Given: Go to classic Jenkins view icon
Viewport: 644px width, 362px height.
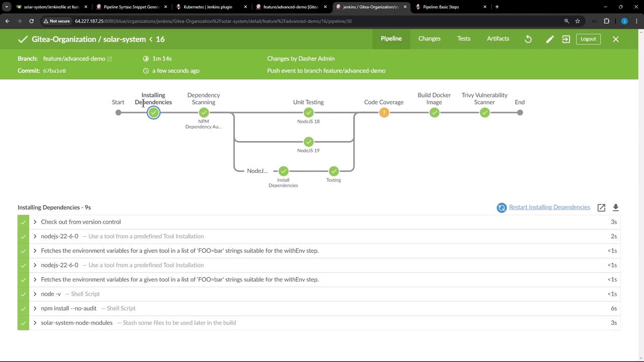Looking at the screenshot, I should coord(566,39).
